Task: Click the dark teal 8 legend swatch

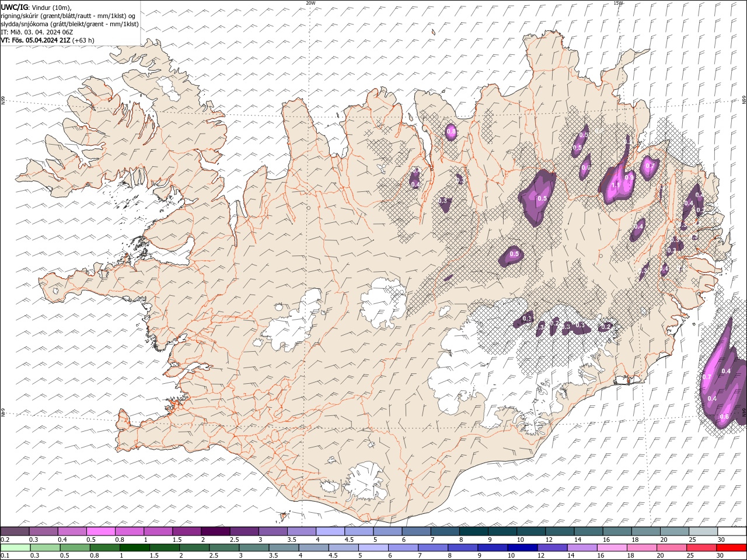Action: (x=474, y=531)
